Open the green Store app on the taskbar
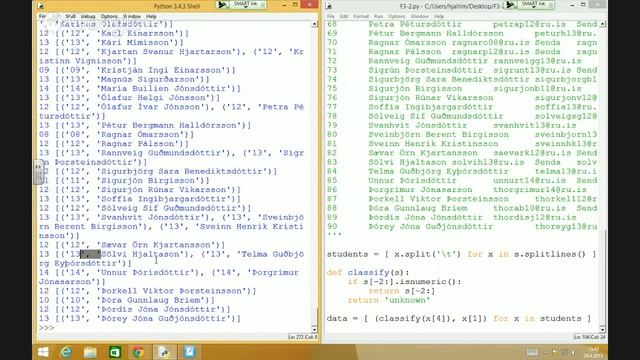This screenshot has width=640, height=360. tap(115, 351)
